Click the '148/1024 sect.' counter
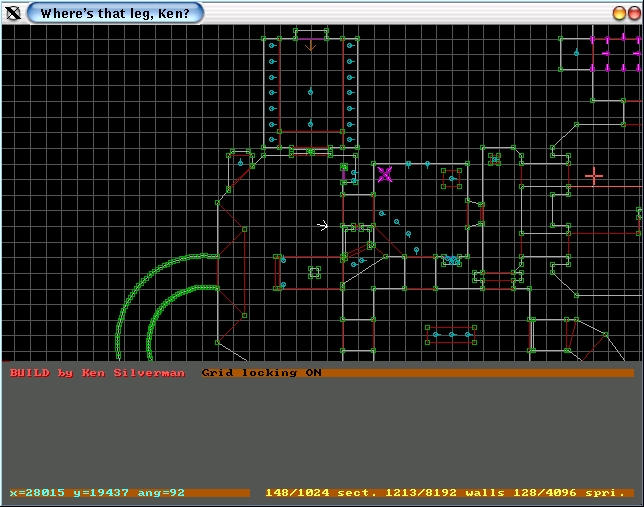This screenshot has height=507, width=644. point(321,492)
